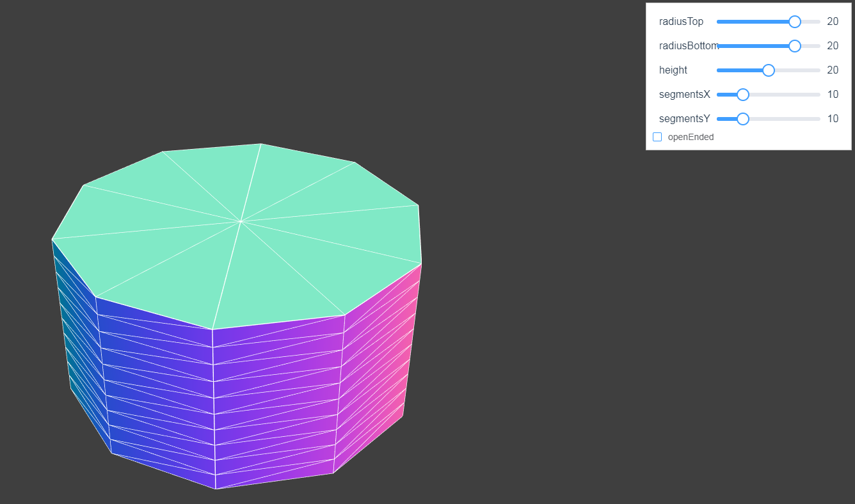Click the height value showing 20

pyautogui.click(x=833, y=70)
